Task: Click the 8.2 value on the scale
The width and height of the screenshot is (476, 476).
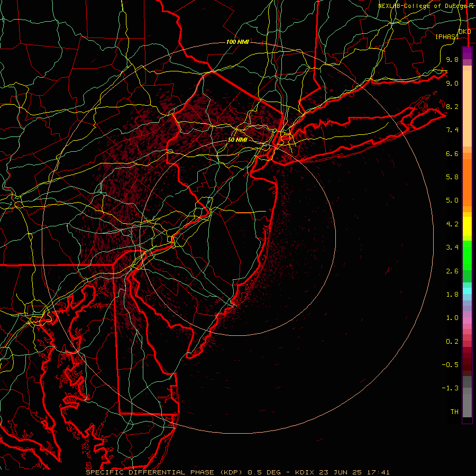Action: pyautogui.click(x=452, y=106)
